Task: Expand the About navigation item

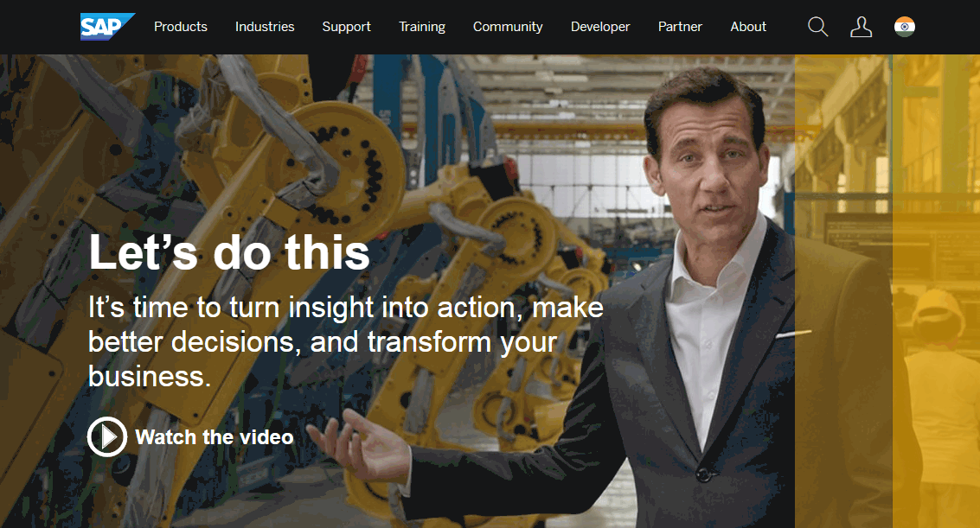Action: [x=748, y=27]
